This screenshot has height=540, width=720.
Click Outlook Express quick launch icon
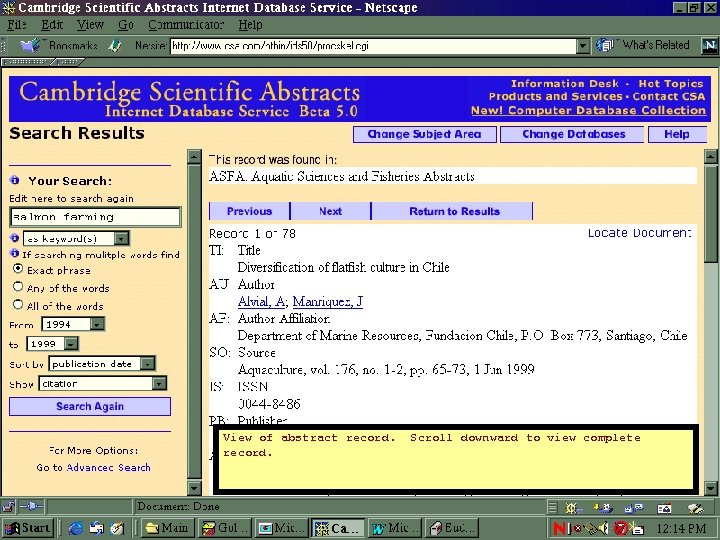click(x=96, y=529)
